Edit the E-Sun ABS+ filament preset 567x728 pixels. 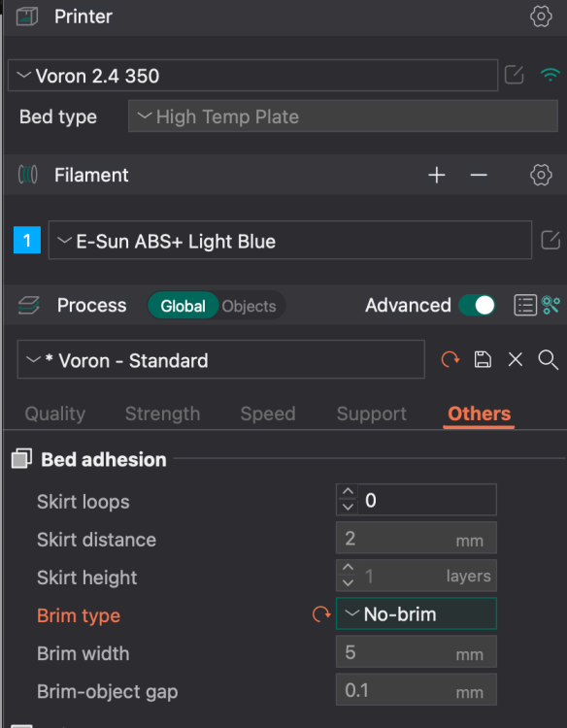pos(550,240)
